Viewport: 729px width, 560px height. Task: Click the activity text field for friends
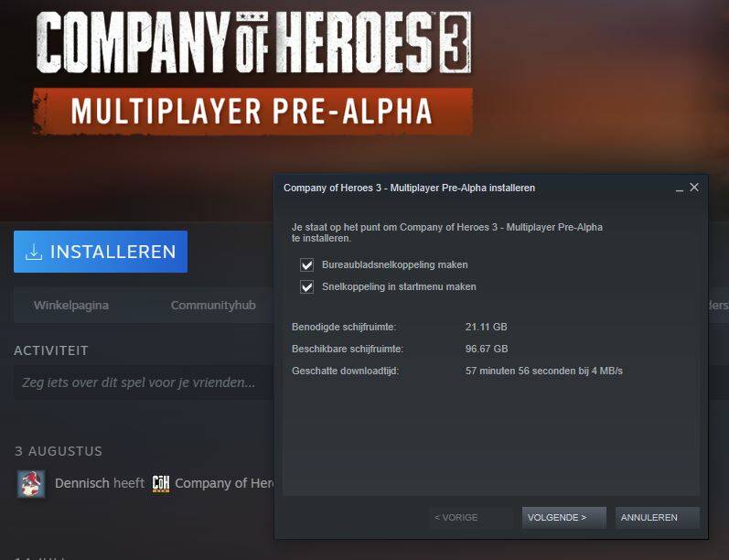[x=144, y=382]
